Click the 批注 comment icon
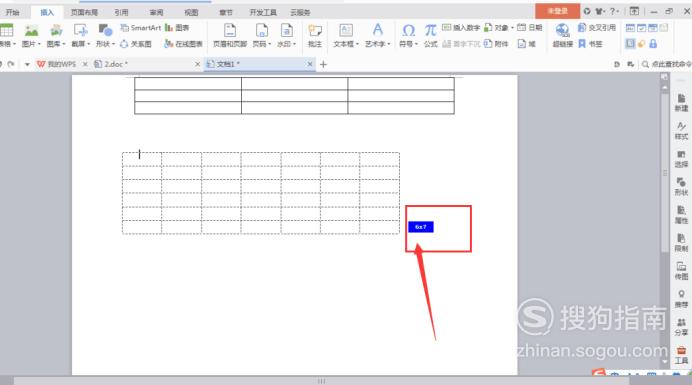 tap(315, 30)
